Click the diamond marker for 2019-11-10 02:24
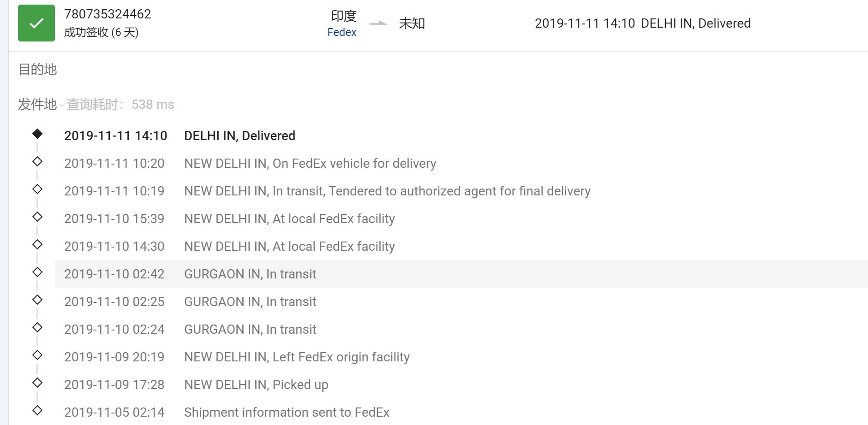Viewport: 868px width, 425px height. [x=37, y=327]
